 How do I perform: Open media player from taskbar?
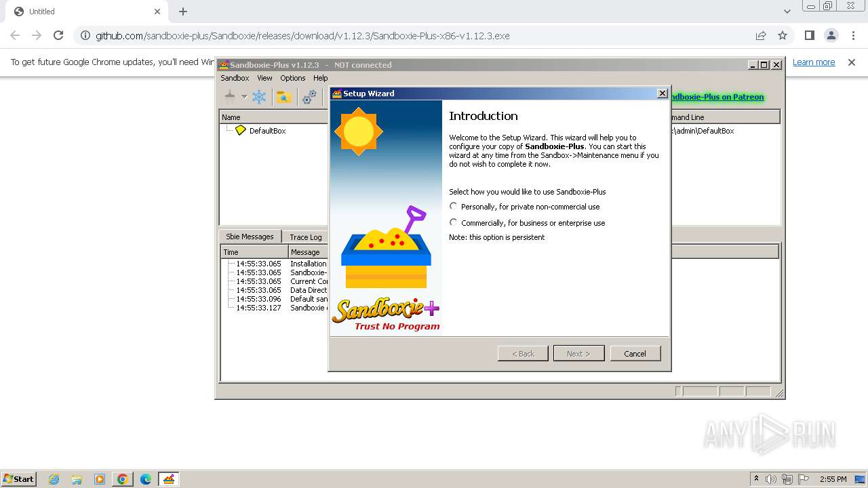[x=100, y=479]
